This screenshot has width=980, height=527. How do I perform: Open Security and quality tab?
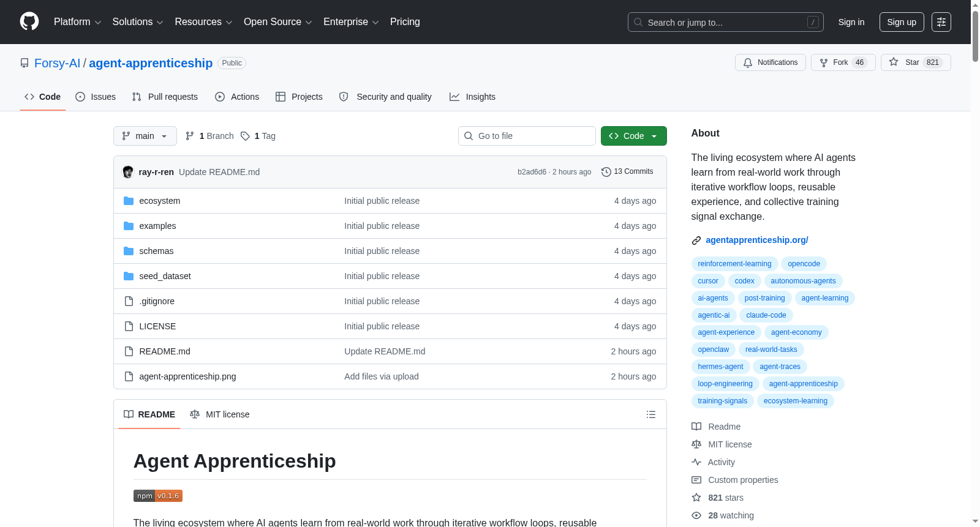[x=385, y=97]
